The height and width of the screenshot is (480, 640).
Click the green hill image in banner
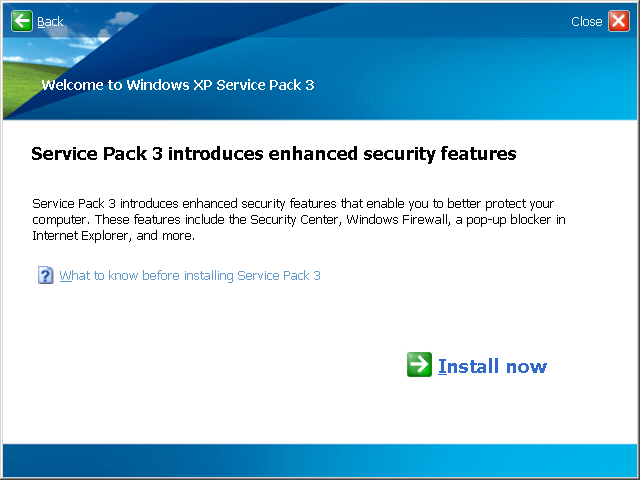20,86
